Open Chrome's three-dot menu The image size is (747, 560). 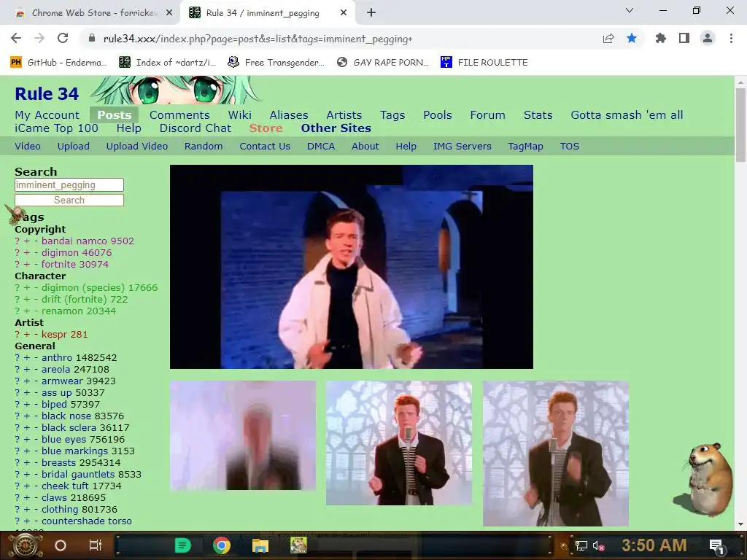coord(731,39)
